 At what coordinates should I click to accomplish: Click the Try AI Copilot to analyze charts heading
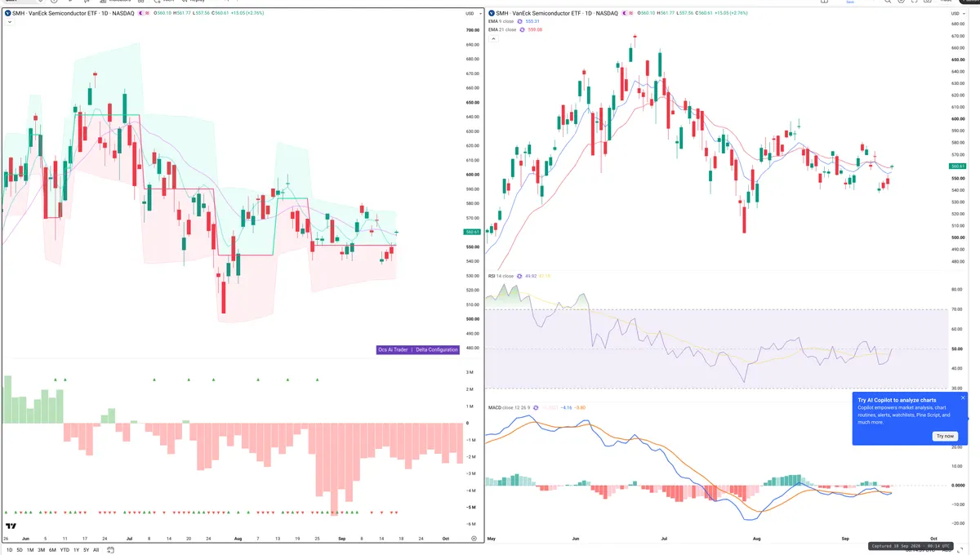click(x=897, y=400)
